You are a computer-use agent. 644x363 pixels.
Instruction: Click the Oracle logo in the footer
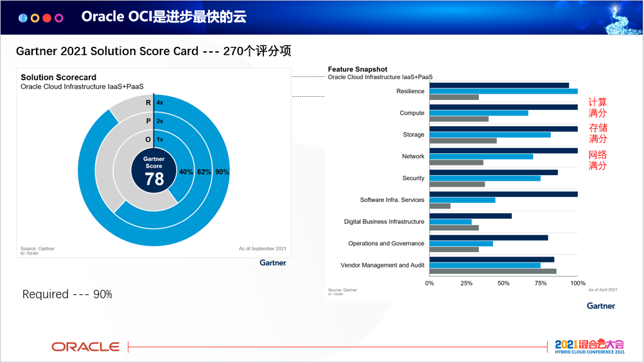pos(85,347)
